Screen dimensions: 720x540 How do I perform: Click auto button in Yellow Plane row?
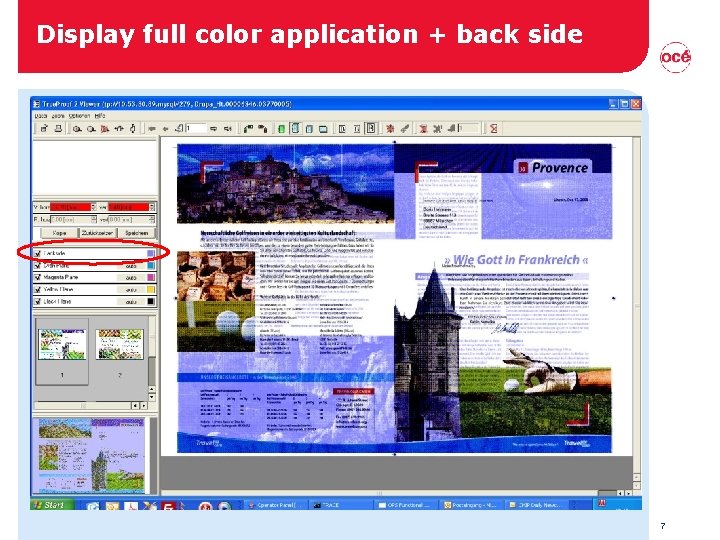pos(131,290)
